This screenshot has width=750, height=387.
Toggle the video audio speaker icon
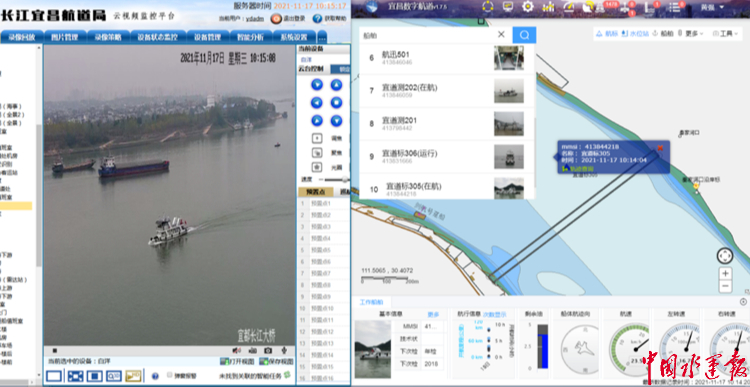(236, 351)
